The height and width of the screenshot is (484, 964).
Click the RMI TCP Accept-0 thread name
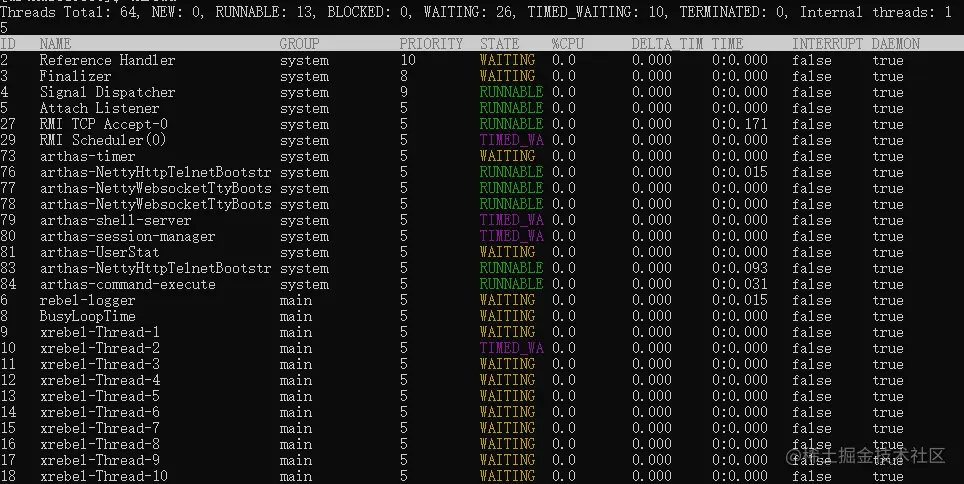pyautogui.click(x=104, y=124)
